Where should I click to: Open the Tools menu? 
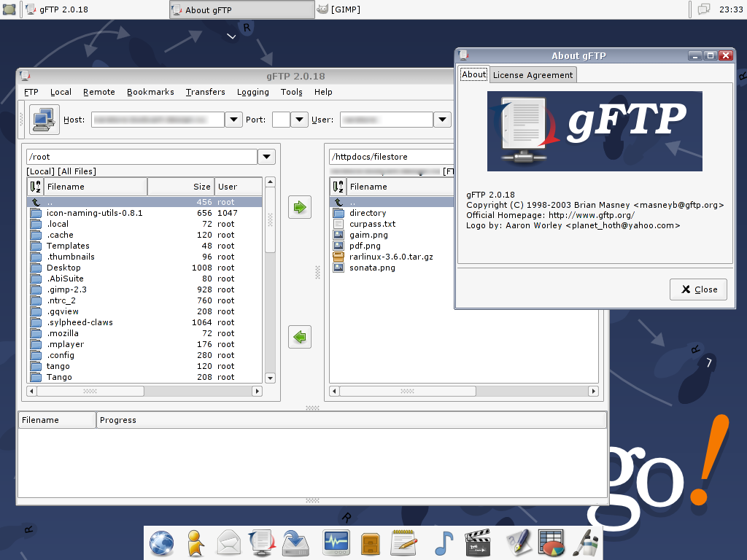pyautogui.click(x=292, y=92)
